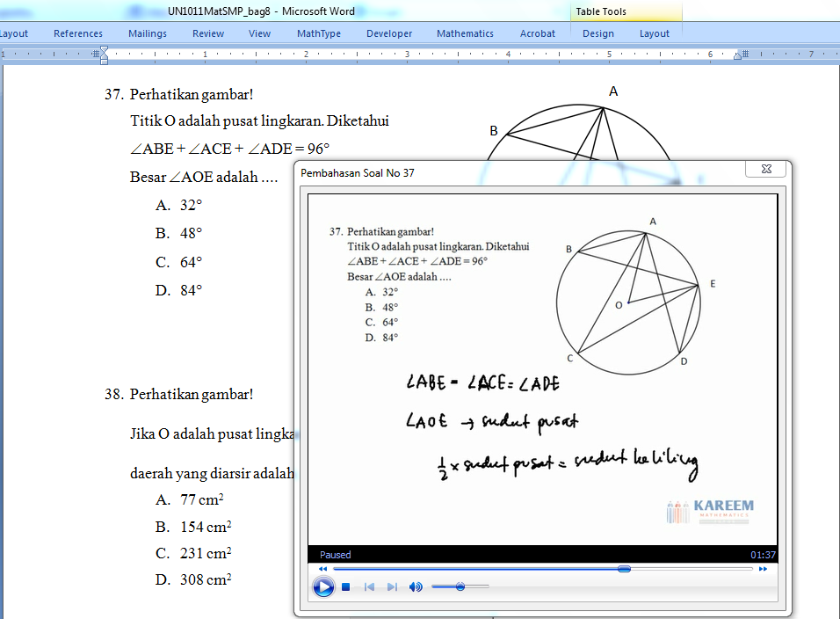Open the View ribbon tab
The image size is (840, 619).
pyautogui.click(x=259, y=33)
